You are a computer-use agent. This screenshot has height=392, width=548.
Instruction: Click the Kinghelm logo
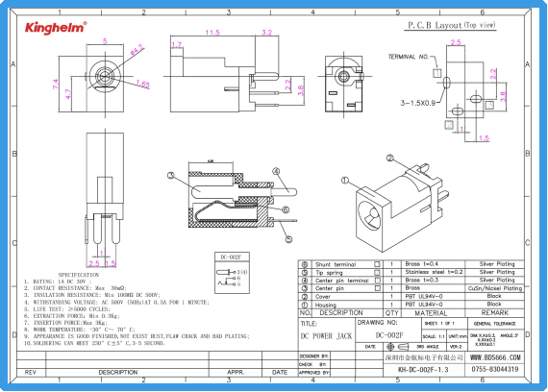tap(56, 27)
